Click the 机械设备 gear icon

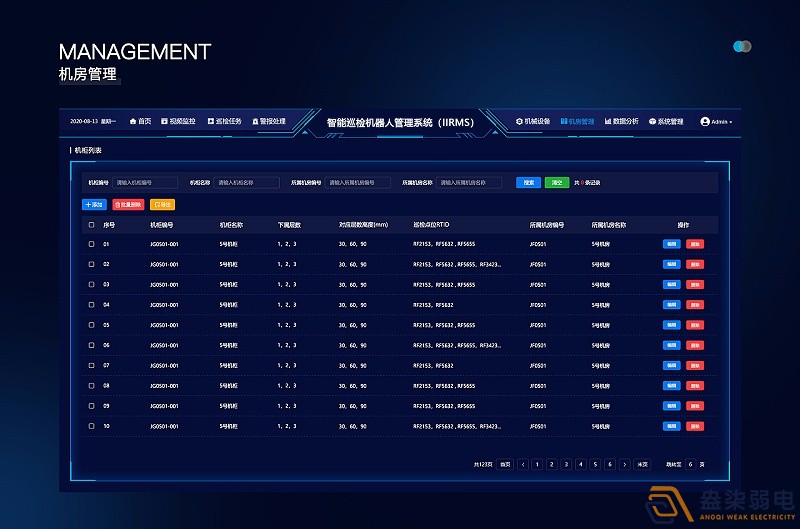click(519, 121)
